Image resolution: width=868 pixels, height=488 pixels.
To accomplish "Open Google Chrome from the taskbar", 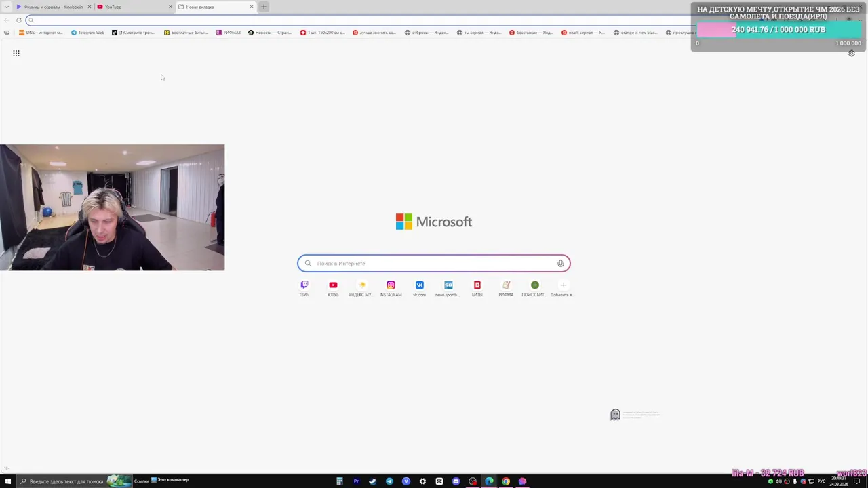I will (x=506, y=481).
